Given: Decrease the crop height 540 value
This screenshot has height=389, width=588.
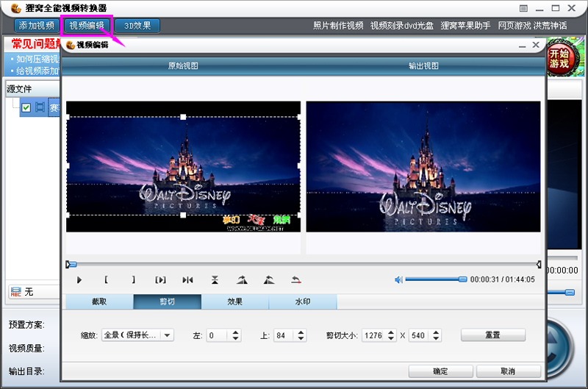Looking at the screenshot, I should click(x=436, y=338).
